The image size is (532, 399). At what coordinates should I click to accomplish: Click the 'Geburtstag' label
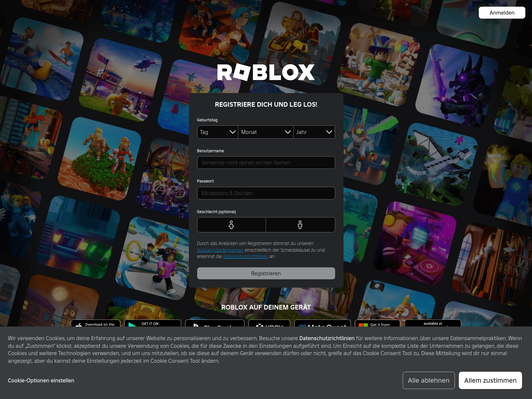click(207, 120)
